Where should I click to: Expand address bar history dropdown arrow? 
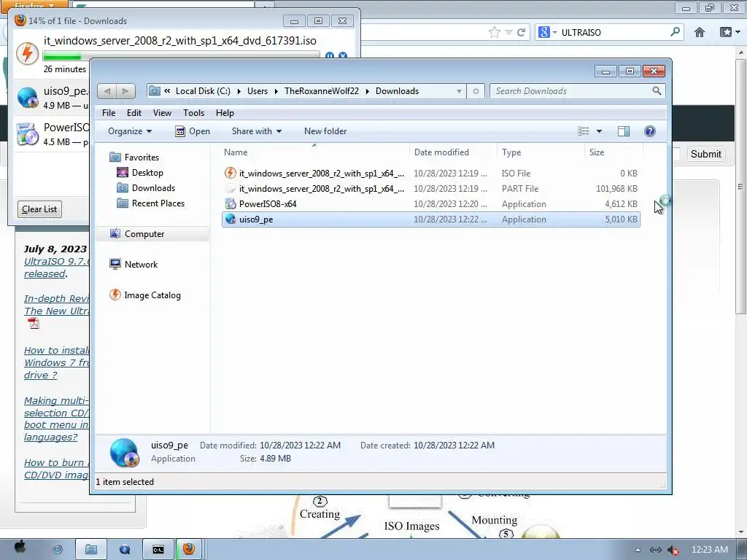click(459, 91)
